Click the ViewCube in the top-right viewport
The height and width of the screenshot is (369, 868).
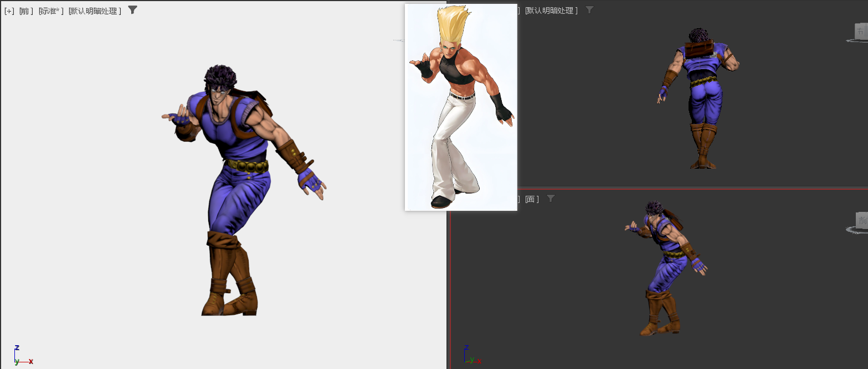click(860, 32)
